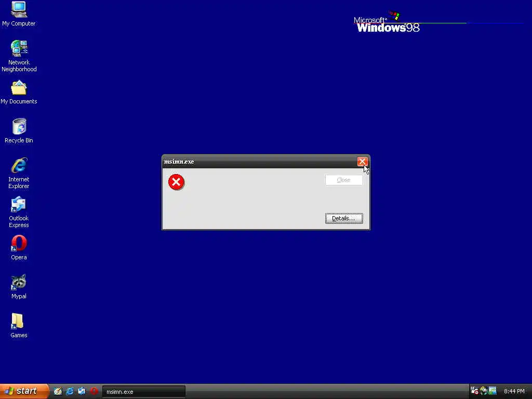532x399 pixels.
Task: Launch Internet Explorer from quick launch bar
Action: coord(70,391)
